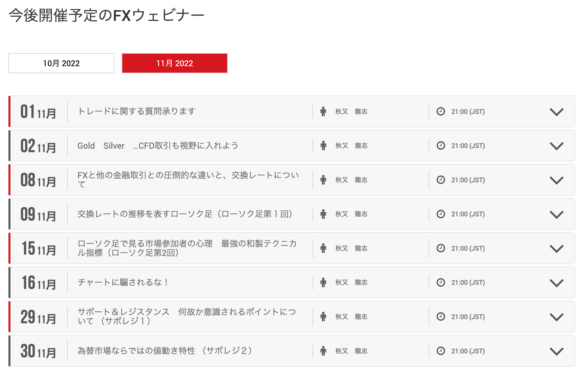Click presenter icon in 29 11月 row

pos(323,317)
